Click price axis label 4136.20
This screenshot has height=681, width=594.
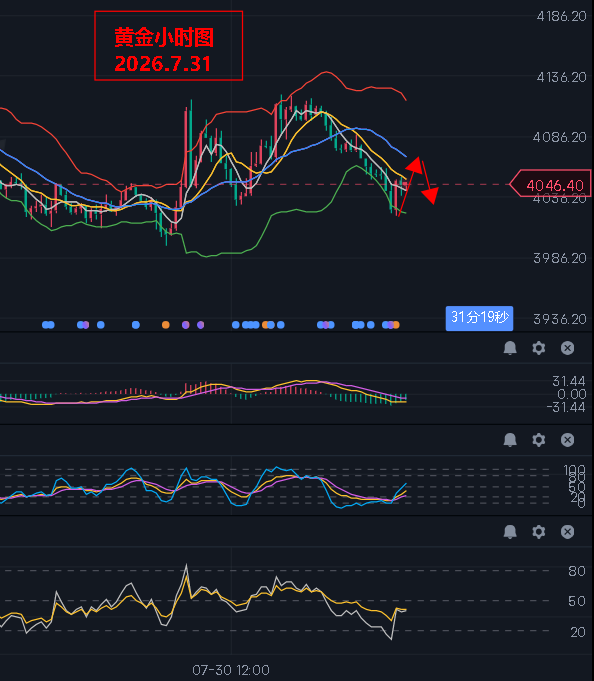(x=561, y=77)
